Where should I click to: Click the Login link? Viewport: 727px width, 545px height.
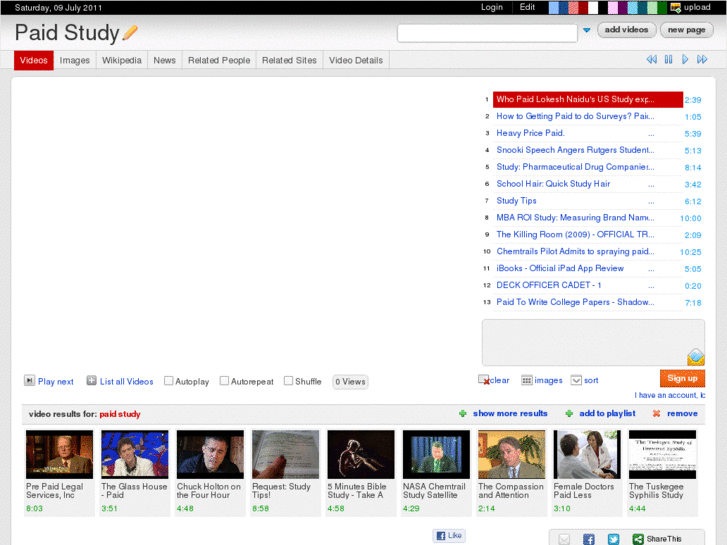point(492,7)
